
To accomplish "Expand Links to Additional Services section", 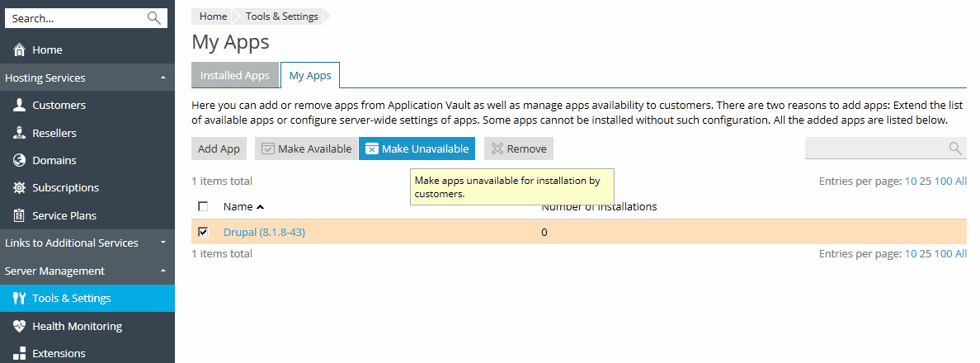I will 163,243.
